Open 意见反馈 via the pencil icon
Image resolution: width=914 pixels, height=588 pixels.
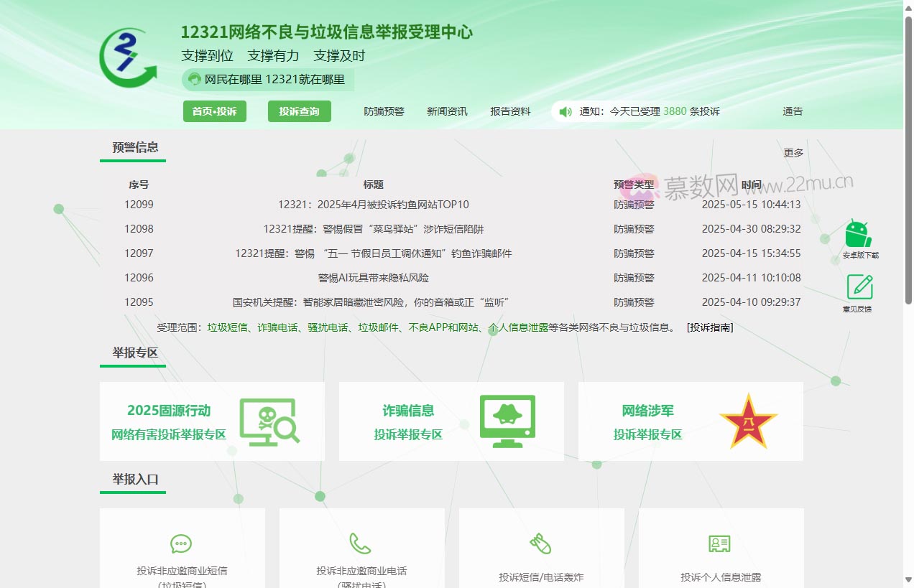[858, 286]
